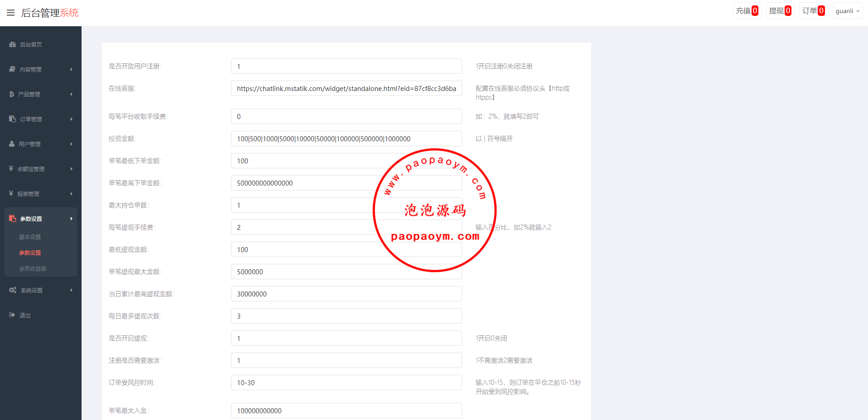Click the 提现 notification button
Image resolution: width=868 pixels, height=420 pixels.
tap(780, 11)
